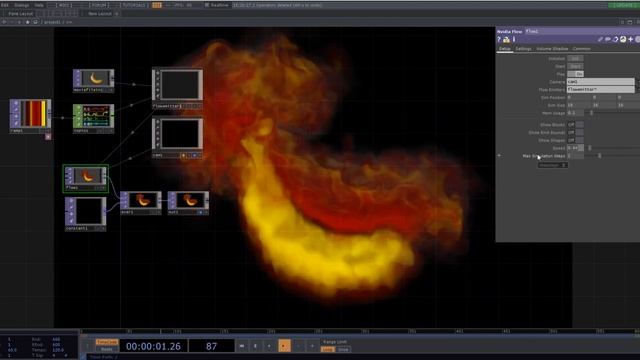Click the timecode 00:00:01.26 field

pyautogui.click(x=153, y=346)
